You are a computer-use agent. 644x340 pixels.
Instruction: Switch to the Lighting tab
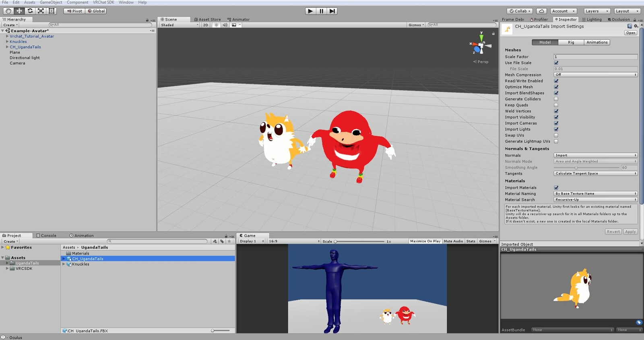click(592, 19)
